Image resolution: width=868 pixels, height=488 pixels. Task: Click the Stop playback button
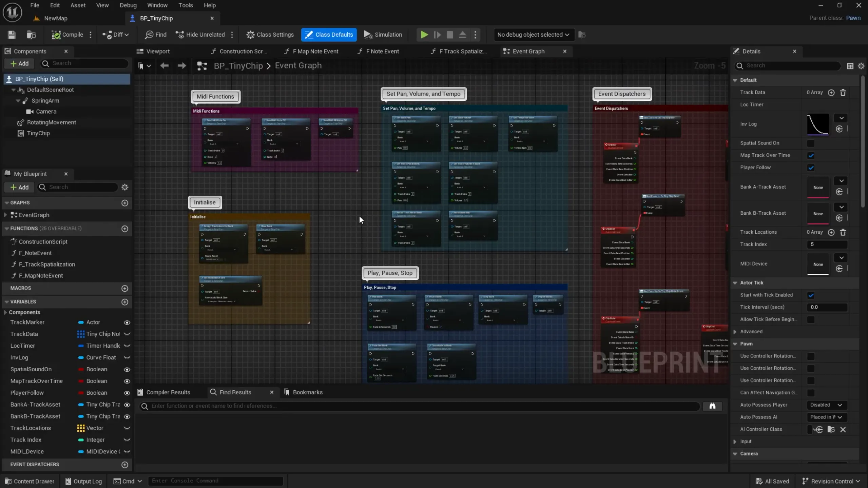(450, 35)
